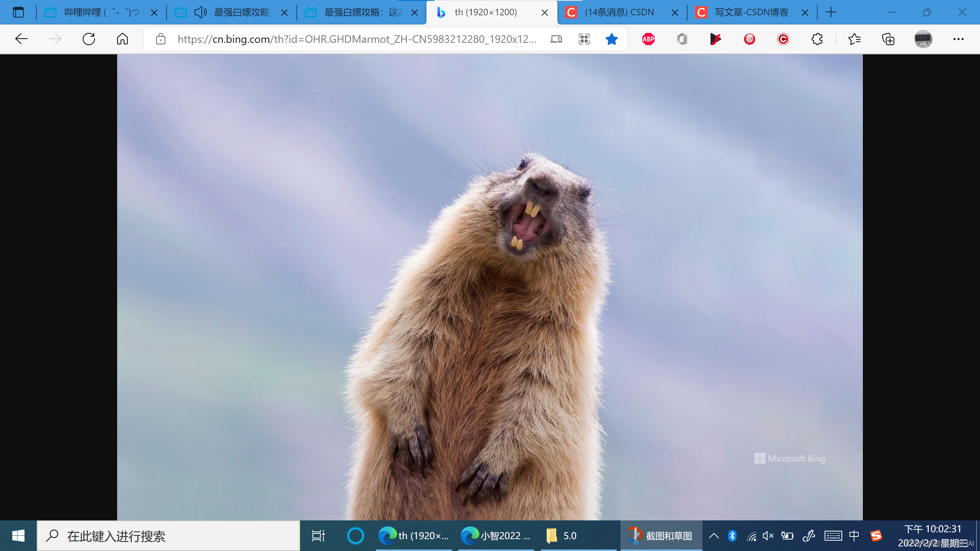980x551 pixels.
Task: Click the QR code grid icon
Action: click(584, 39)
